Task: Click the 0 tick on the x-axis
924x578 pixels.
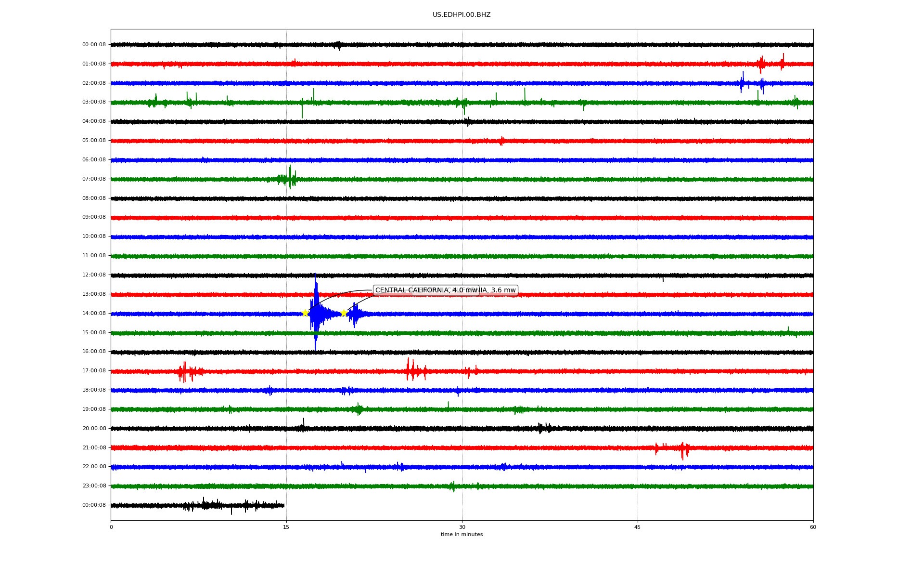Action: 111,527
